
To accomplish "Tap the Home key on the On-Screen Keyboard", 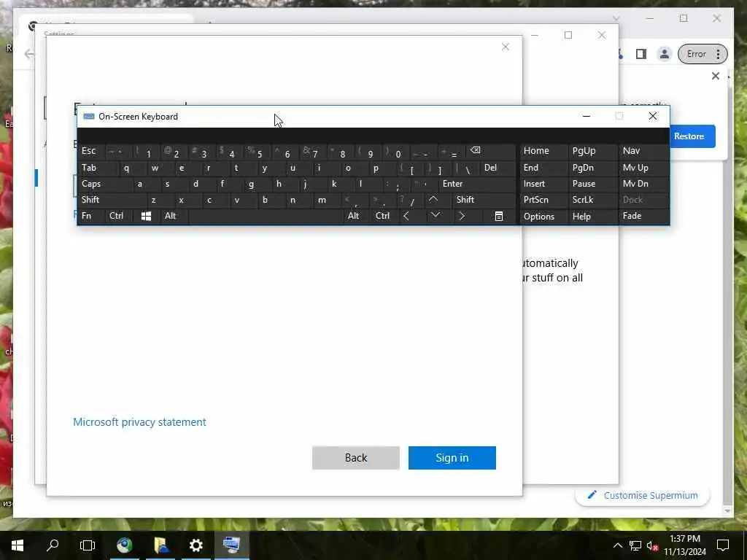I will pos(543,152).
